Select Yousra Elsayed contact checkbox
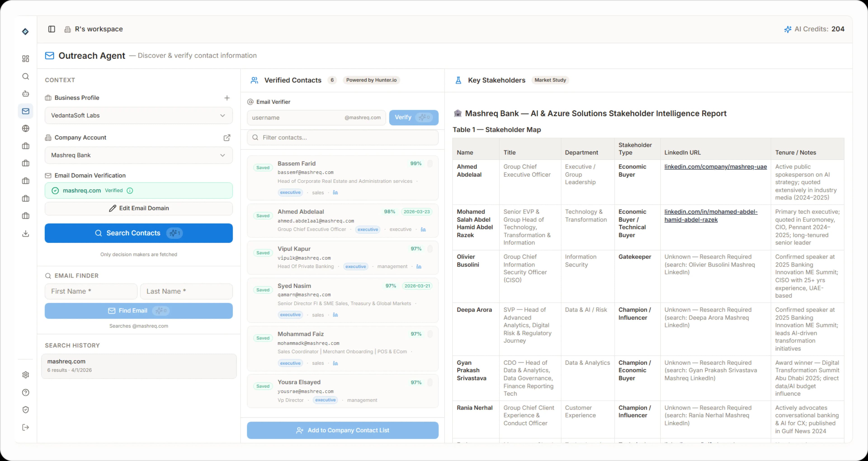The width and height of the screenshot is (868, 461). click(430, 382)
